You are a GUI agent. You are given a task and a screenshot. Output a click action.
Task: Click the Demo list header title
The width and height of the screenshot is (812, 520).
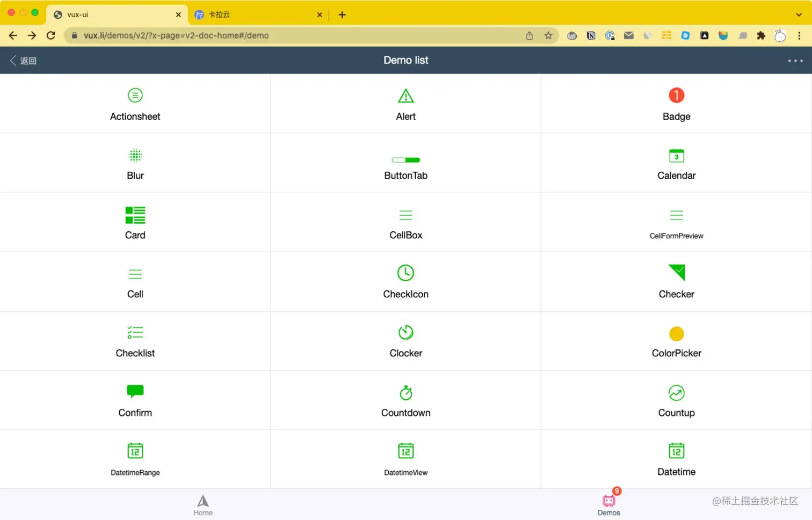[x=406, y=60]
